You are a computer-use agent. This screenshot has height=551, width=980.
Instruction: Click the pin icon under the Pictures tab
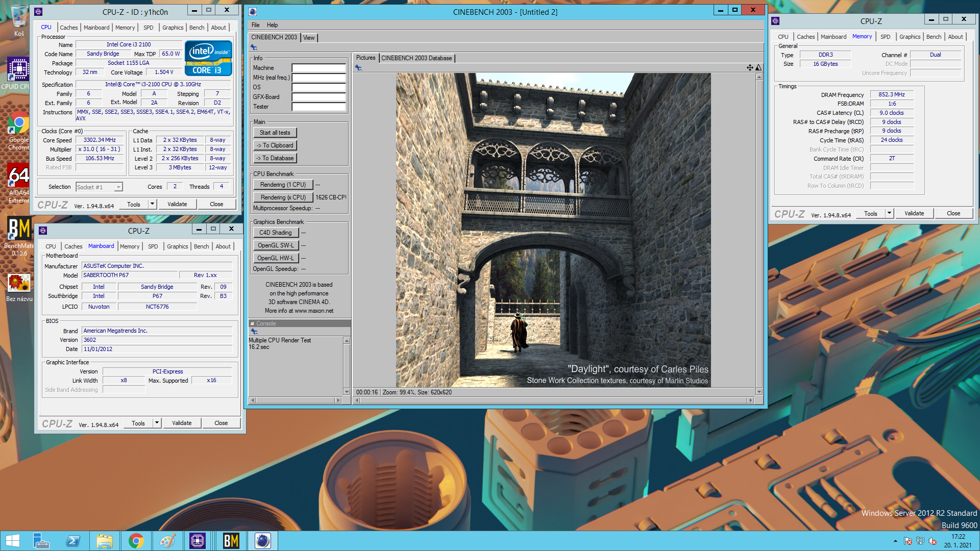tap(358, 68)
